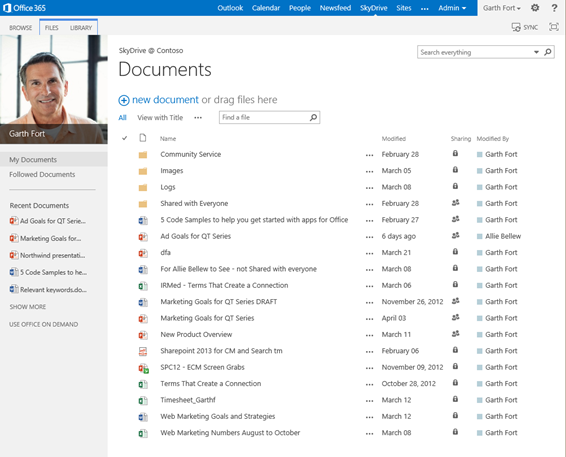566x457 pixels.
Task: Open the Garth Fort user menu
Action: coord(502,8)
